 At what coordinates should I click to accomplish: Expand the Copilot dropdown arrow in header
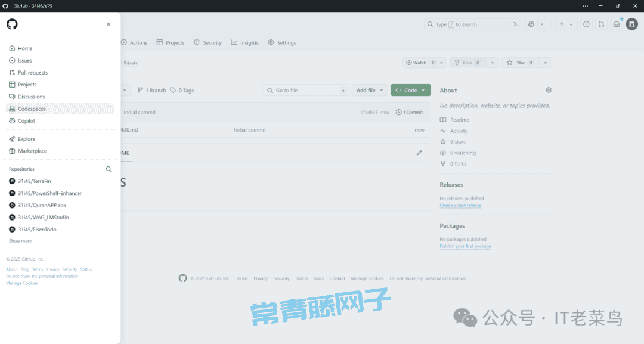point(541,24)
